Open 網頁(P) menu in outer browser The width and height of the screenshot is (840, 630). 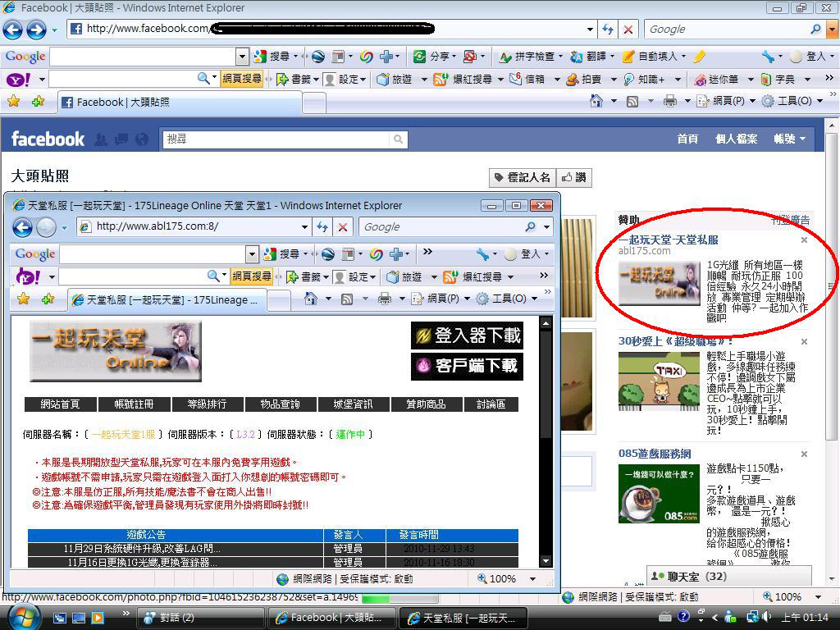pos(726,101)
